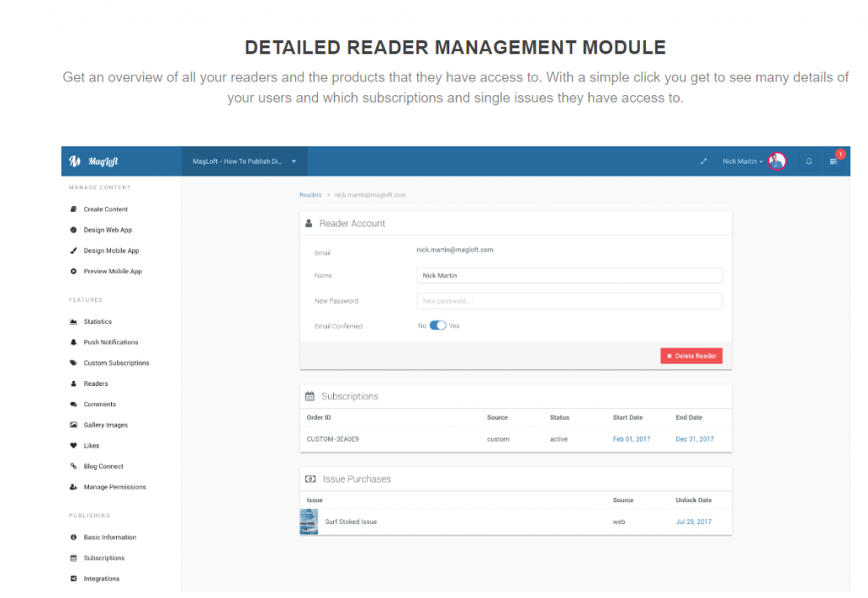The image size is (868, 598).
Task: Click the fullscreen expand arrows in the header
Action: (704, 160)
